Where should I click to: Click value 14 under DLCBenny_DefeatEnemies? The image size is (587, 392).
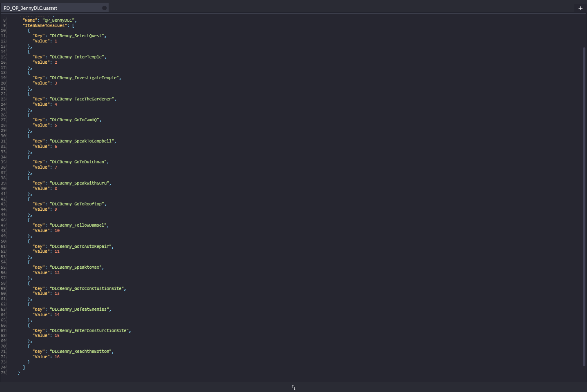click(57, 315)
